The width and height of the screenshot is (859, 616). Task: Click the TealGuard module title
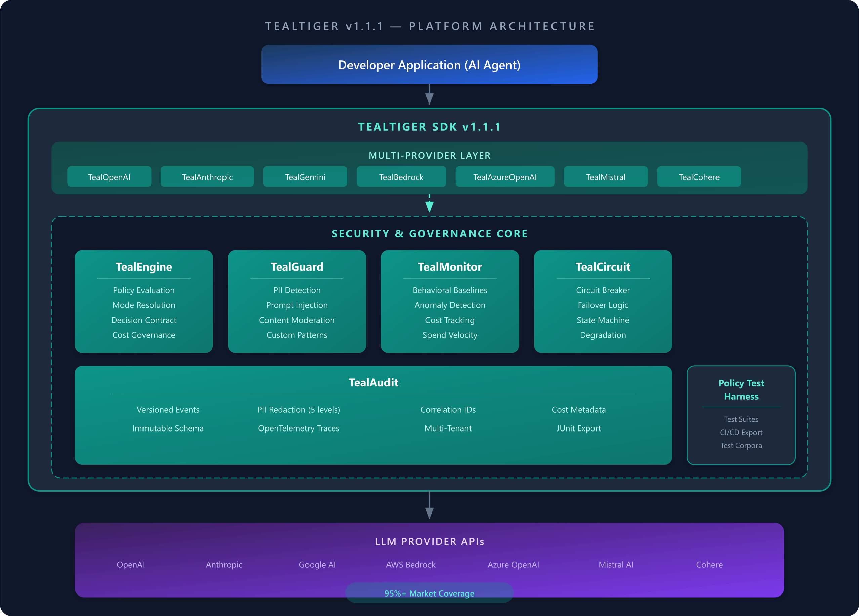pos(296,267)
